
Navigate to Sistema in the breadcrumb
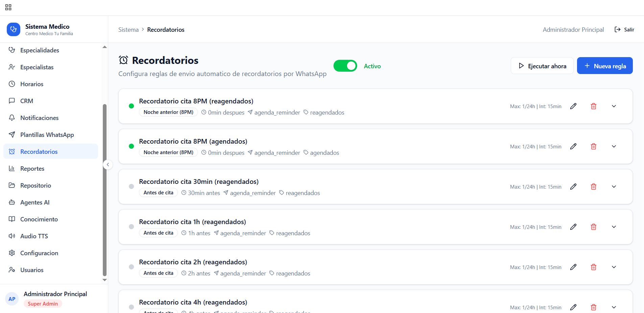128,29
